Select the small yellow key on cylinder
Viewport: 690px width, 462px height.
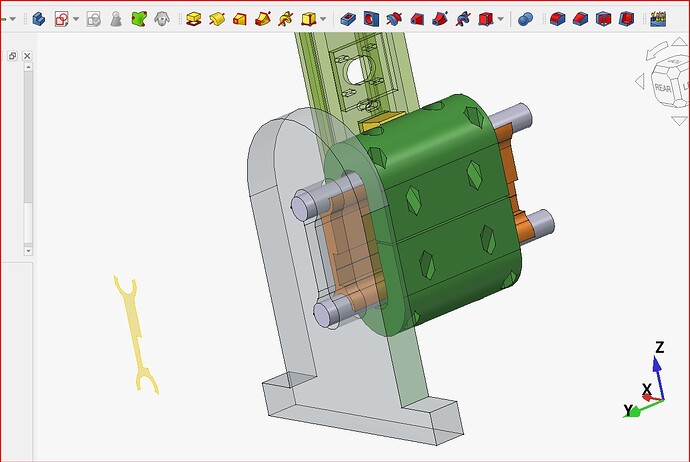click(381, 121)
